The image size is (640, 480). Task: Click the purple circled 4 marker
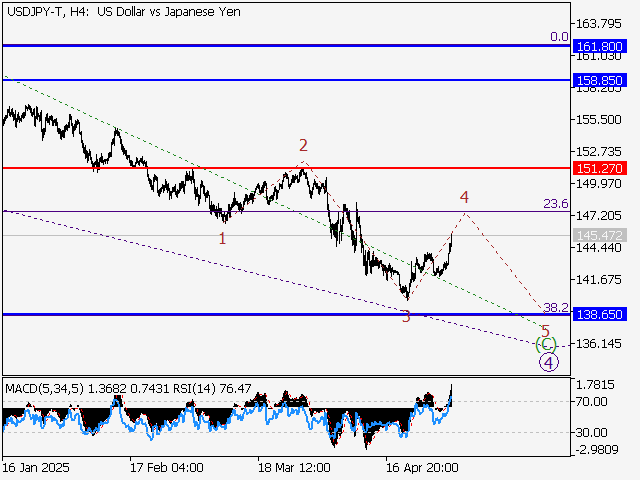point(547,362)
